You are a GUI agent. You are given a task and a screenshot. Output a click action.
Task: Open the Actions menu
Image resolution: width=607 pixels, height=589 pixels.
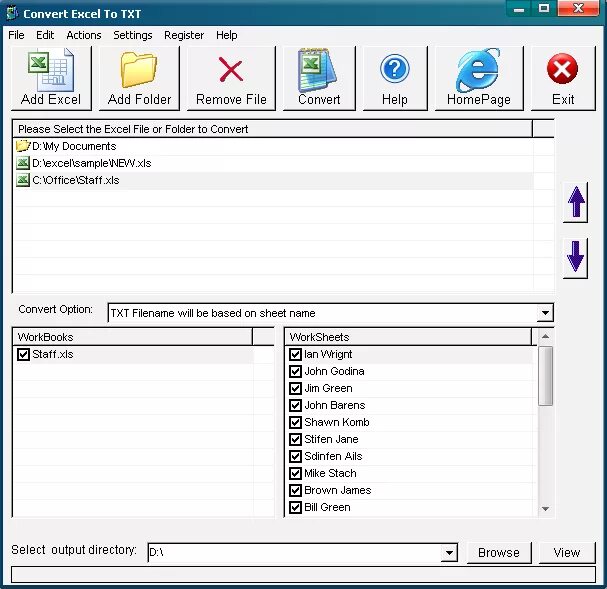click(x=84, y=35)
